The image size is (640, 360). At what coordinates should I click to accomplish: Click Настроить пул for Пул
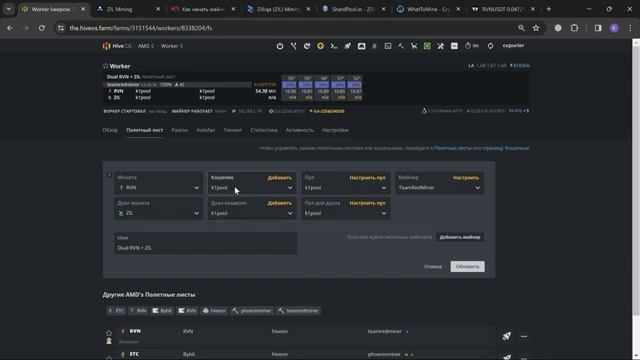[367, 178]
